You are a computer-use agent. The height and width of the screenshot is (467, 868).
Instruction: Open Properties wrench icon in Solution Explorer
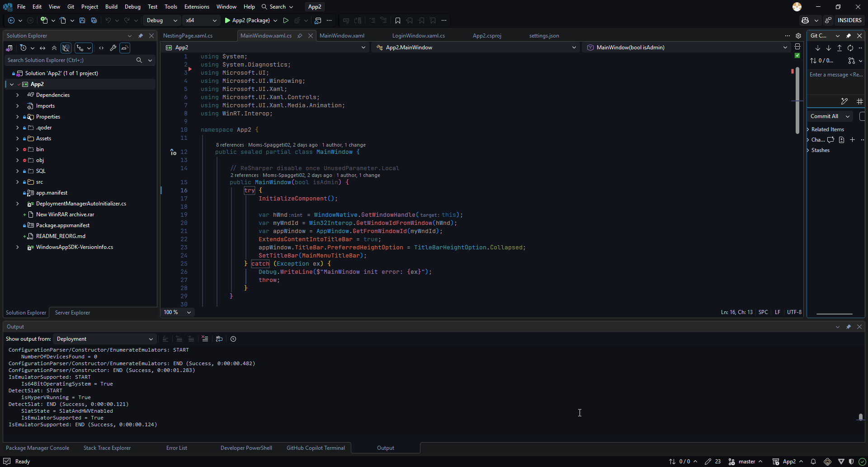coord(113,48)
